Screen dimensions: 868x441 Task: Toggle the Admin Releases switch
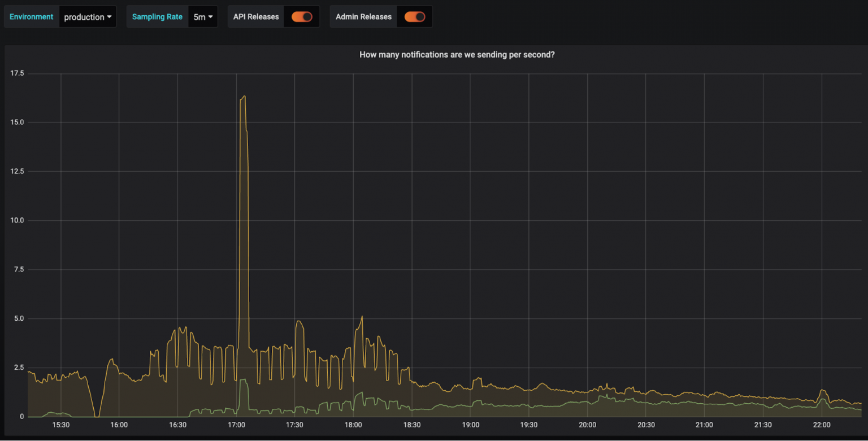415,17
